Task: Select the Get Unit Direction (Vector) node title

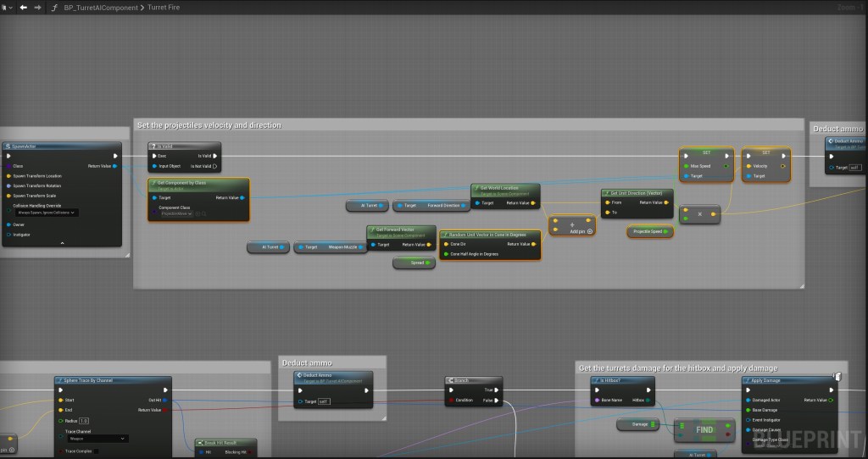Action: click(636, 193)
